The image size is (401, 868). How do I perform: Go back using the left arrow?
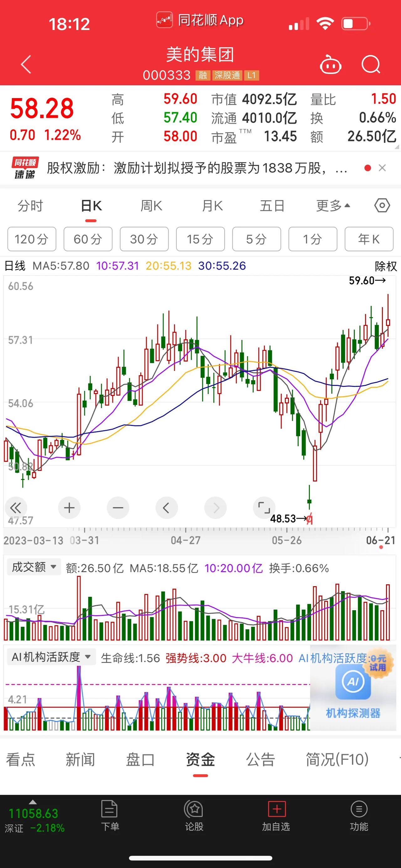(x=26, y=64)
